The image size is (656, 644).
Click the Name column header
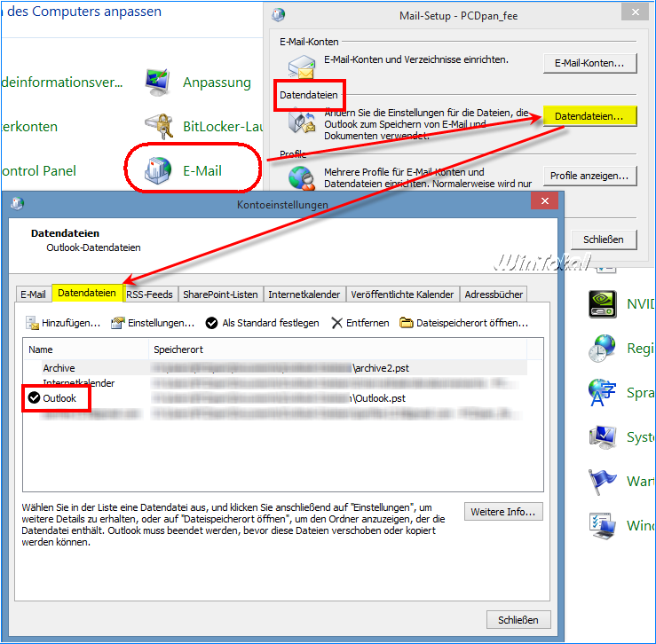86,349
